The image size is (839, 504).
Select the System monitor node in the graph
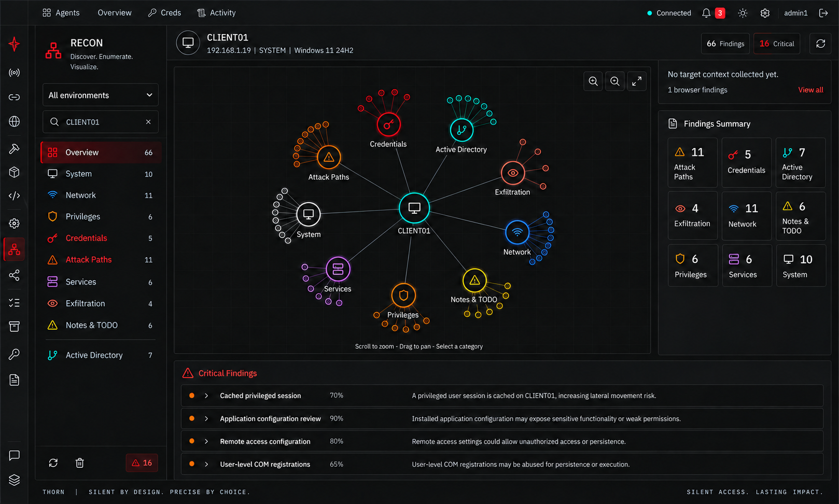pyautogui.click(x=309, y=214)
